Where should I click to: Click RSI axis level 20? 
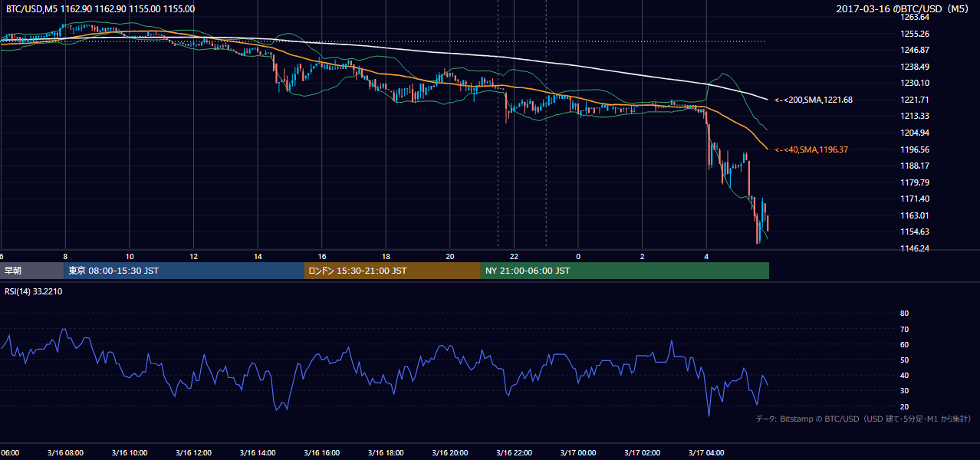point(904,406)
